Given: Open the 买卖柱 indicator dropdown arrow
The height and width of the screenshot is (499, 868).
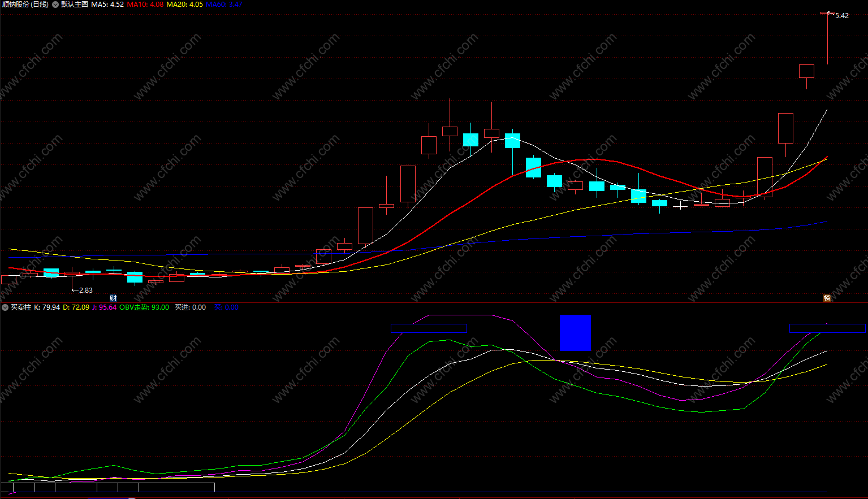Looking at the screenshot, I should 5,307.
